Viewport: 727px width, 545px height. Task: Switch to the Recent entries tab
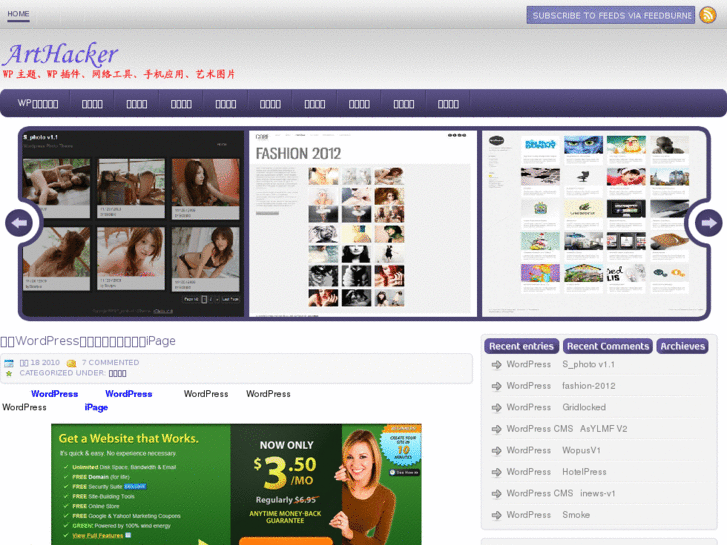click(x=521, y=346)
